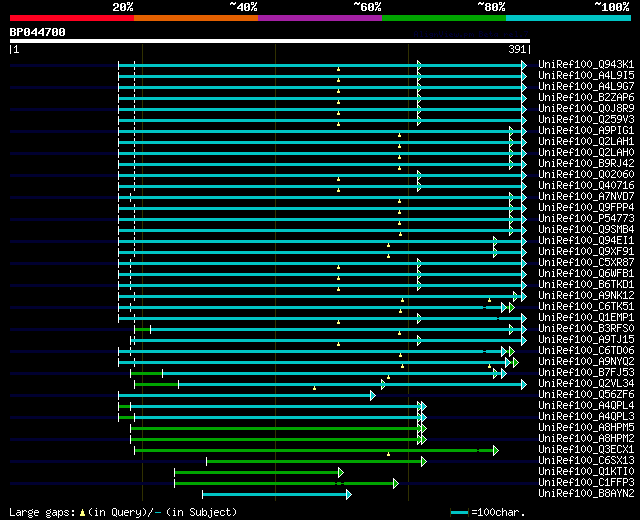640x520 pixels.
Task: Click the UniRef100_Q94EI1 label
Action: (586, 240)
